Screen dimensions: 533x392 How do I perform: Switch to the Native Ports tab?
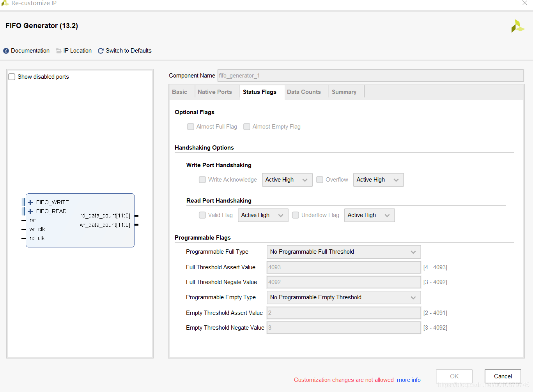click(x=215, y=92)
